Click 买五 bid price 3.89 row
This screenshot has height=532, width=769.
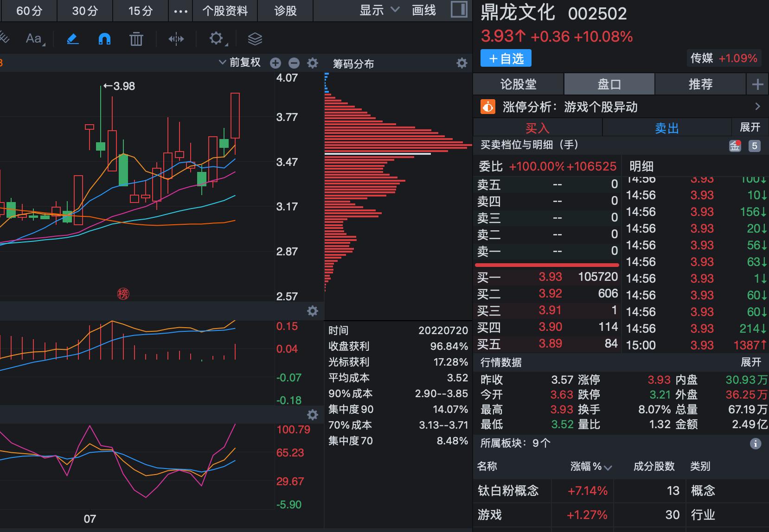pyautogui.click(x=547, y=344)
